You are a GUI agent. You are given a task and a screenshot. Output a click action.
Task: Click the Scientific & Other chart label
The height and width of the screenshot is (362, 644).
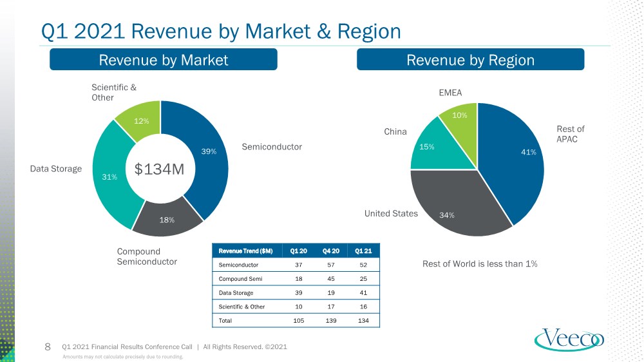pyautogui.click(x=114, y=93)
